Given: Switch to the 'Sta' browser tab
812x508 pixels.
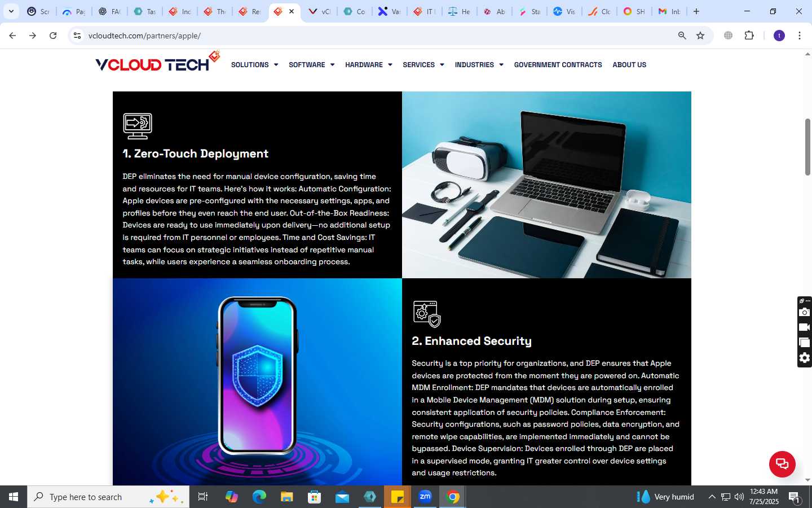Looking at the screenshot, I should (529, 11).
